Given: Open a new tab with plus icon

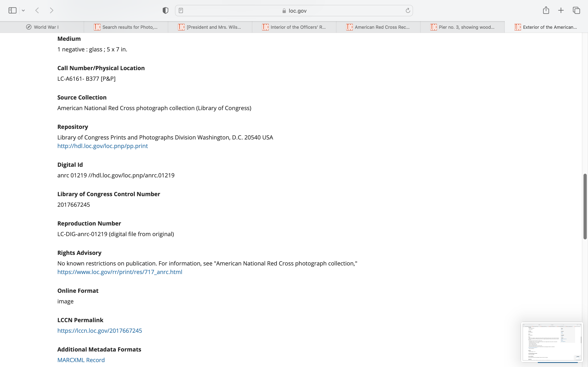Looking at the screenshot, I should [561, 10].
